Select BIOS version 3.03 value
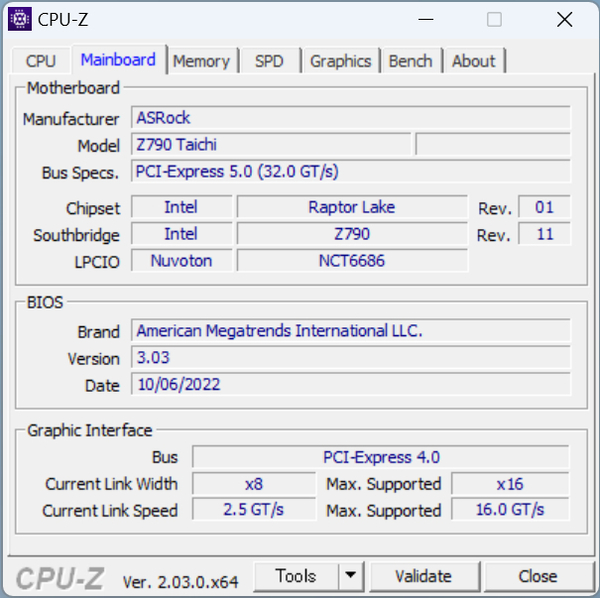This screenshot has width=600, height=598. pos(351,357)
